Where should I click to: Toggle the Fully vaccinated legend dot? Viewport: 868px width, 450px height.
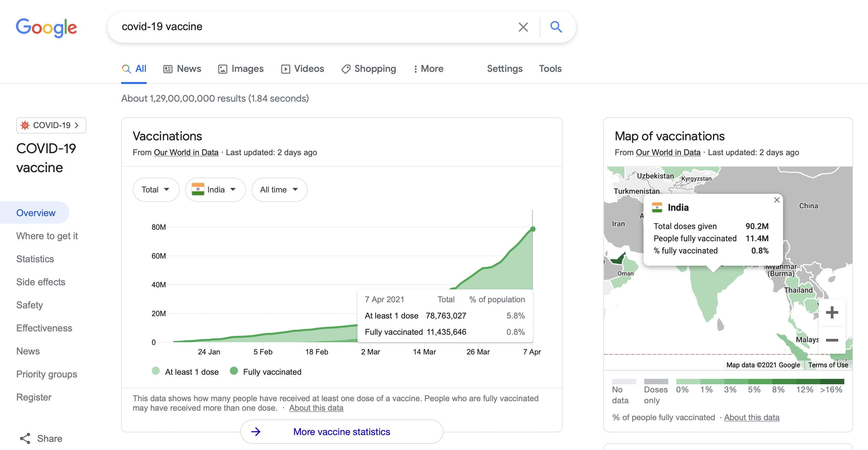click(234, 371)
